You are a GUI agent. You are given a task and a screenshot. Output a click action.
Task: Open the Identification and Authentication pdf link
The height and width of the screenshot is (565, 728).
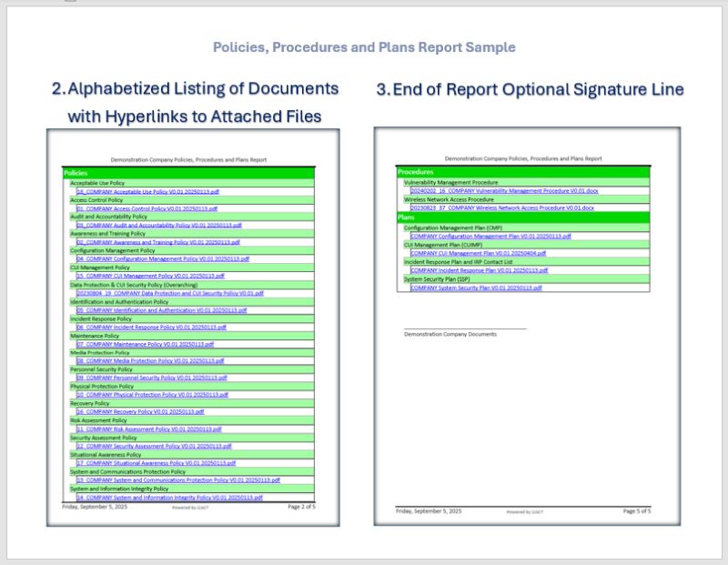(x=162, y=309)
